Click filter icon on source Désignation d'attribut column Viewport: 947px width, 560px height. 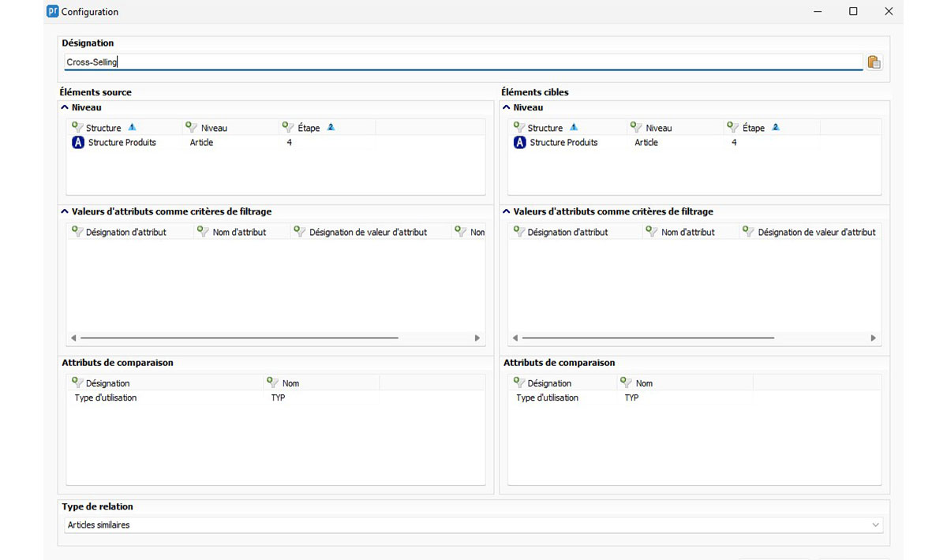pyautogui.click(x=77, y=232)
